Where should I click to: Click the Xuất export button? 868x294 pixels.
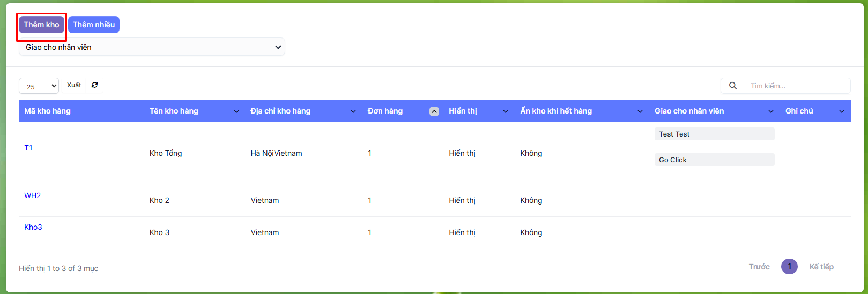74,85
